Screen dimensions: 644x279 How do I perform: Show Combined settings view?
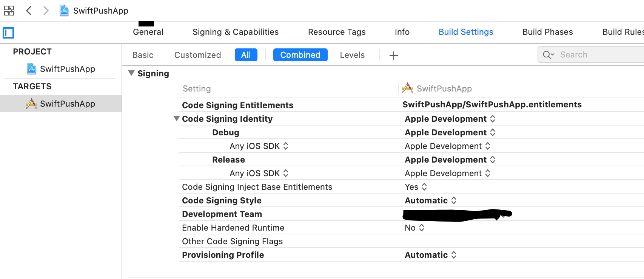coord(300,55)
